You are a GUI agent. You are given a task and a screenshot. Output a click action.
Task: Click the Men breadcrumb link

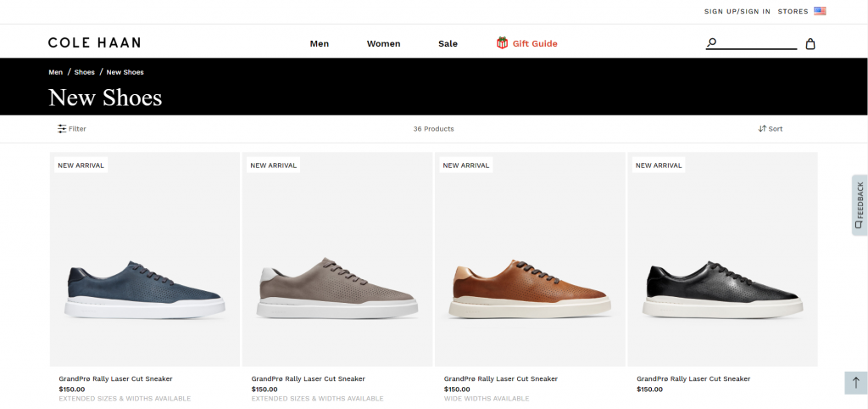(x=55, y=72)
